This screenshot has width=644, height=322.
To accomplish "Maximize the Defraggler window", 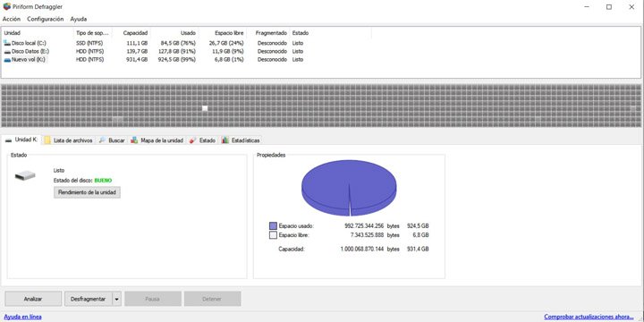I will (609, 7).
